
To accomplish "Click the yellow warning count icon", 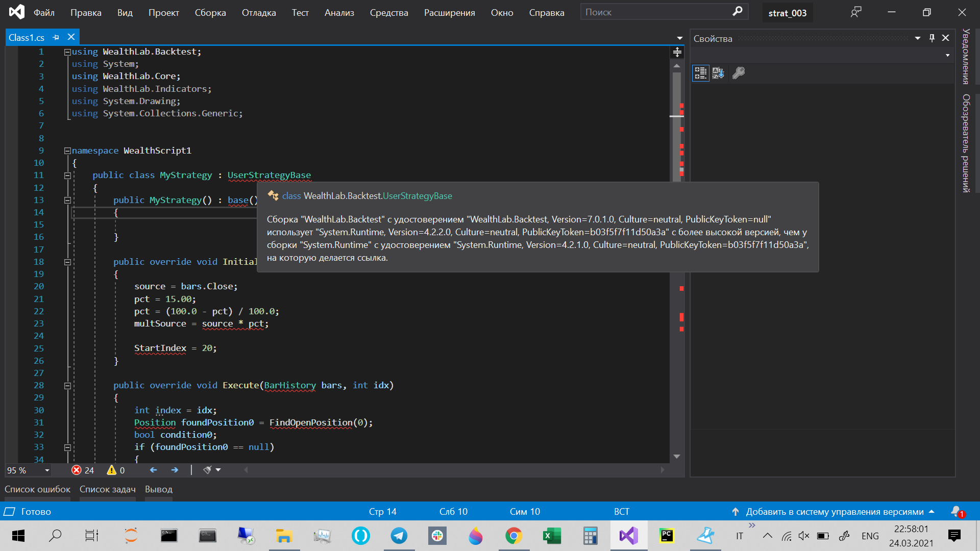I will 111,470.
